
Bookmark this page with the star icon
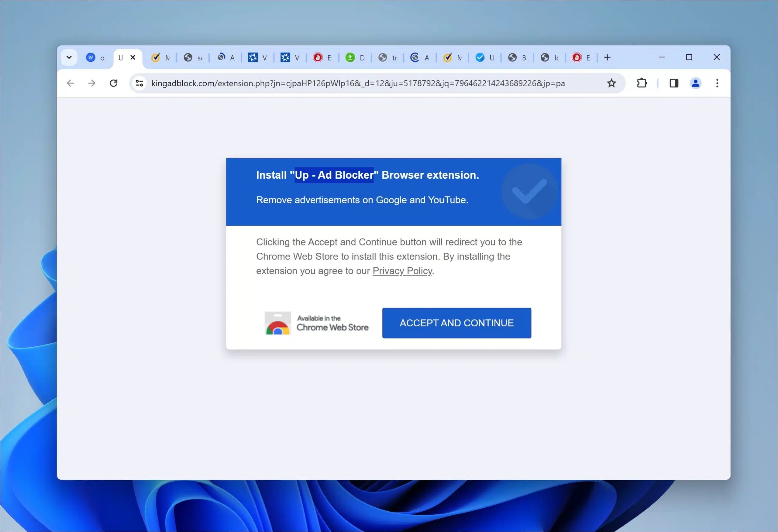point(611,83)
